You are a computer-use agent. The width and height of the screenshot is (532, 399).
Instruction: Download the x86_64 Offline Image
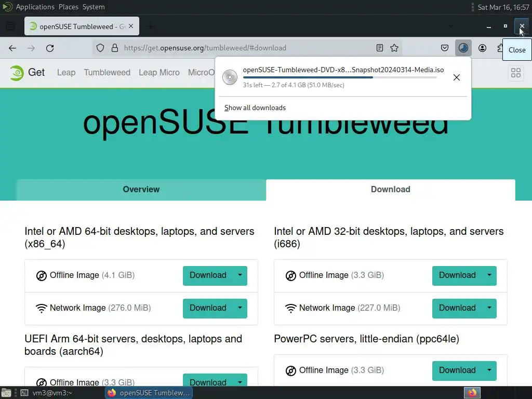tap(208, 275)
